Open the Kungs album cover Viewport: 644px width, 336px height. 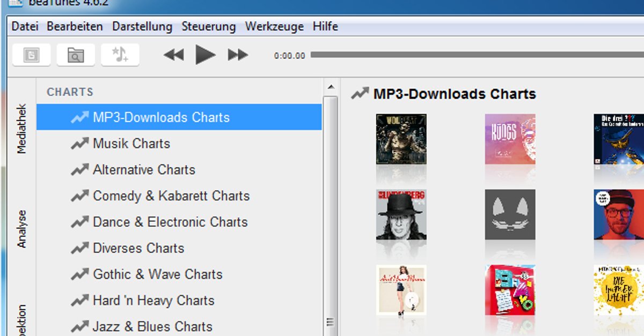(x=510, y=139)
